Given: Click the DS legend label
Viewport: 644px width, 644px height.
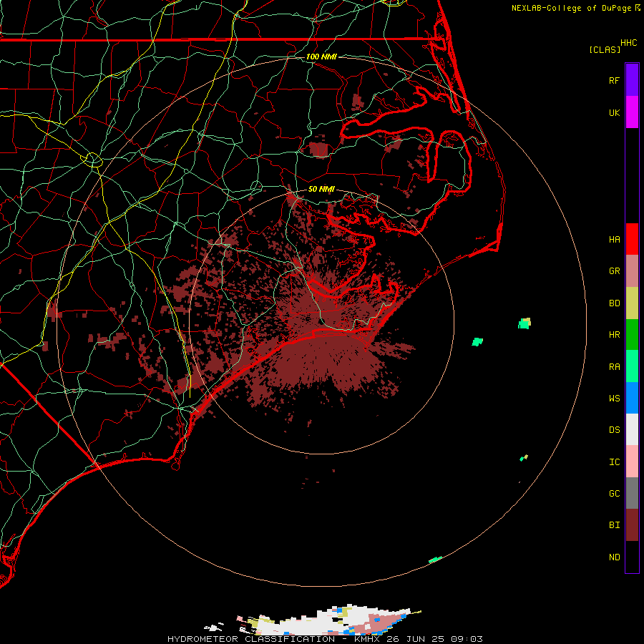Looking at the screenshot, I should coord(614,430).
